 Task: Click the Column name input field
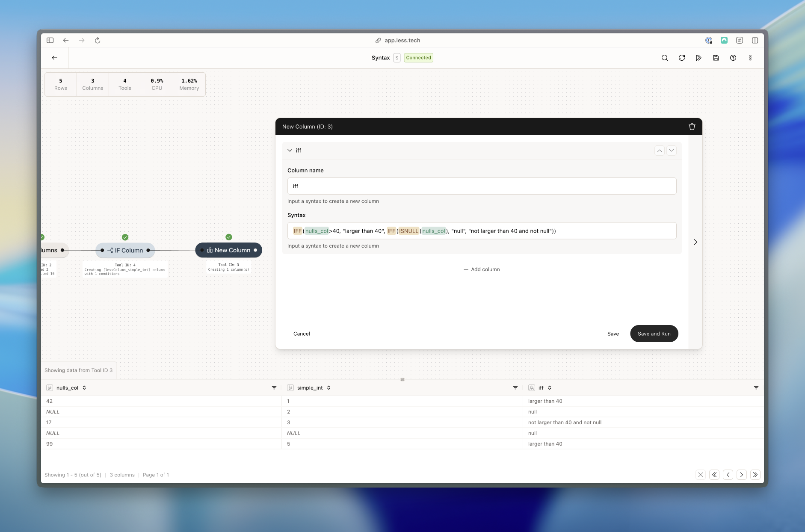pos(482,186)
